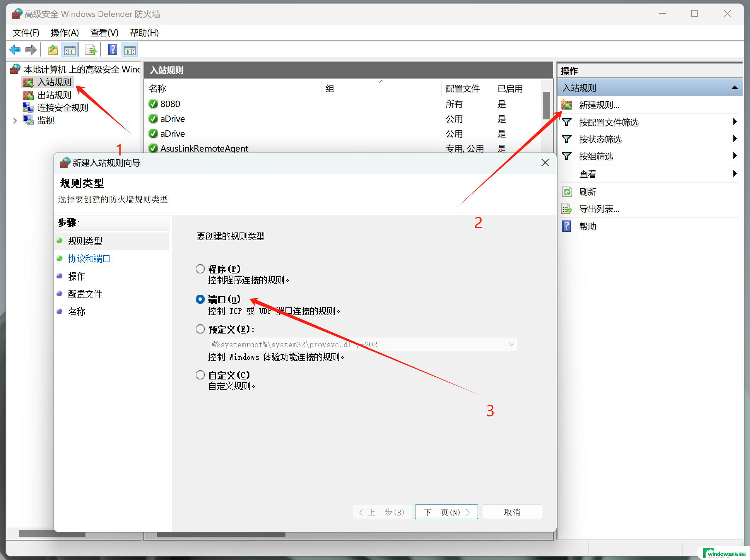Click the Connection Security Rules (连接安全规则) icon
The image size is (750, 560).
point(28,107)
